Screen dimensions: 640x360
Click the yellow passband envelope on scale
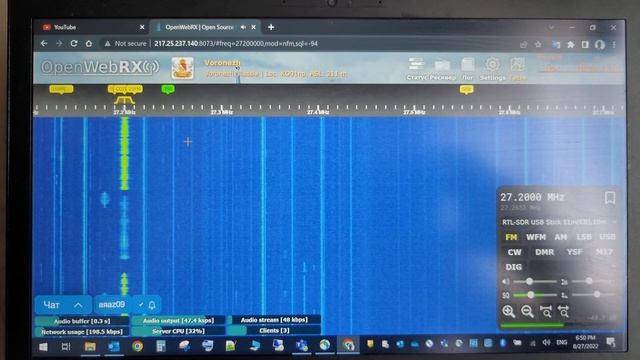[124, 100]
